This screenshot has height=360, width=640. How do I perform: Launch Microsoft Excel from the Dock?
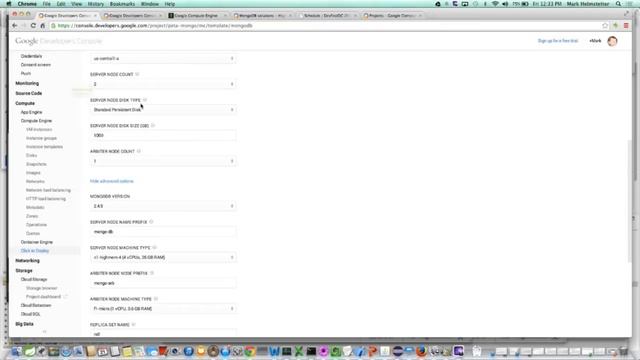coord(299,351)
